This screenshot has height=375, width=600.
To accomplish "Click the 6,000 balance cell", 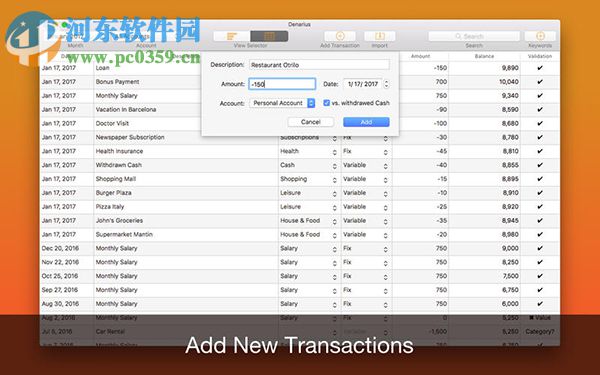I will (x=510, y=304).
